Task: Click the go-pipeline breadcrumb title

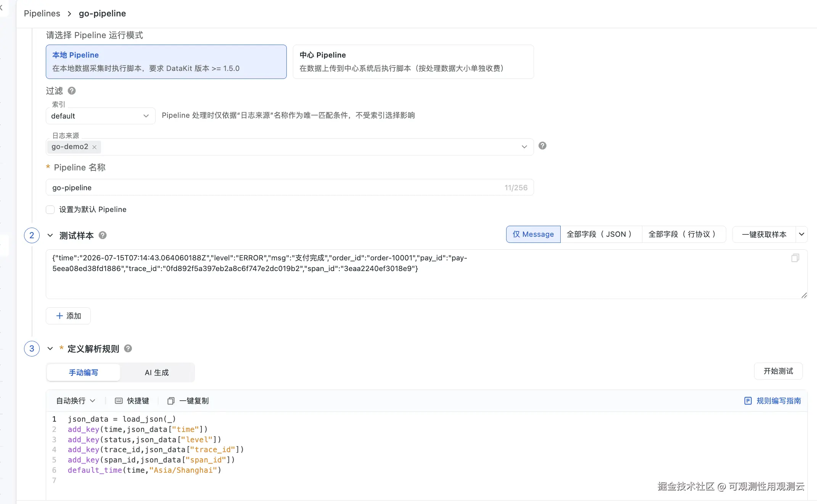Action: 102,13
